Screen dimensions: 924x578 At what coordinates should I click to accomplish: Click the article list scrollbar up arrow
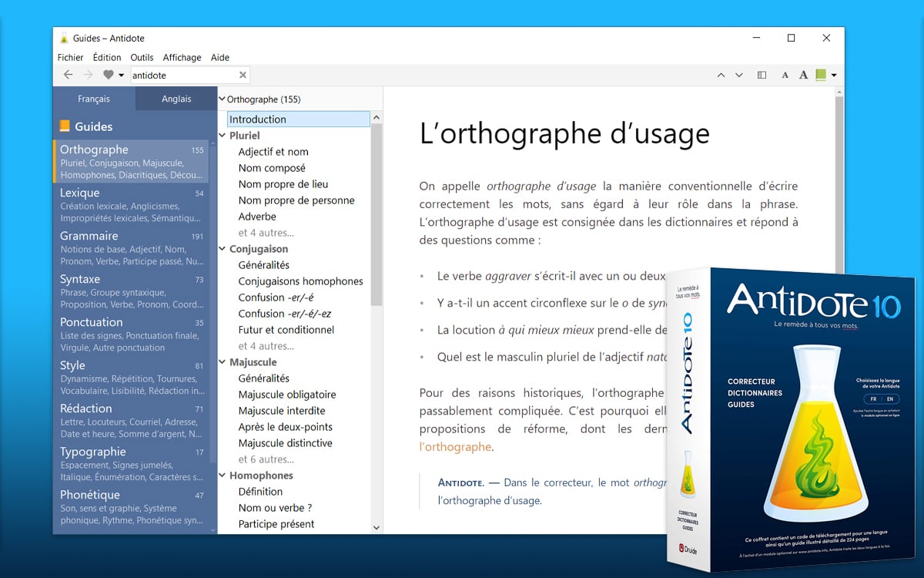tap(377, 118)
